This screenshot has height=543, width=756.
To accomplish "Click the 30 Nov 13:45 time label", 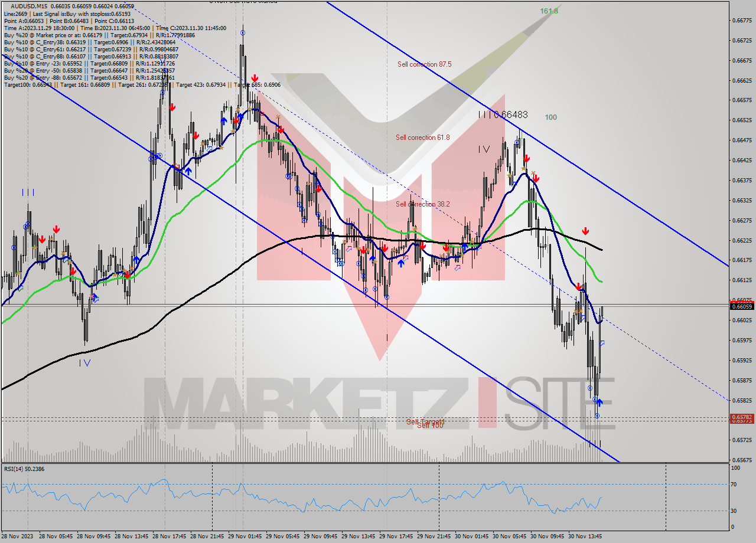I will tap(586, 537).
